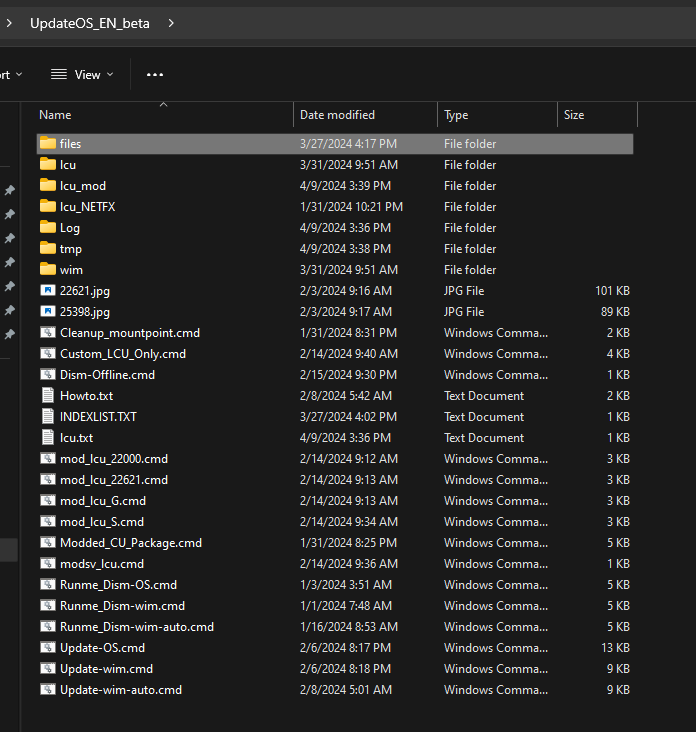Click the Update-OS.cmd script icon

(48, 648)
